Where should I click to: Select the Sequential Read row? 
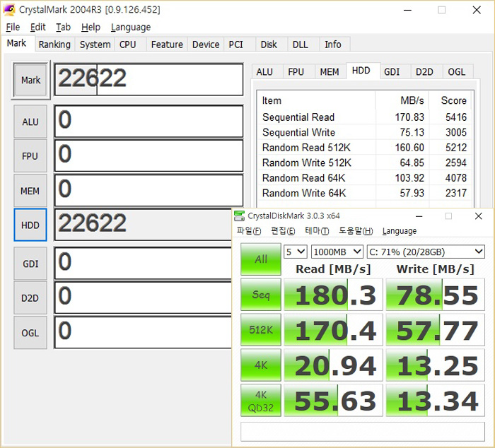(365, 117)
